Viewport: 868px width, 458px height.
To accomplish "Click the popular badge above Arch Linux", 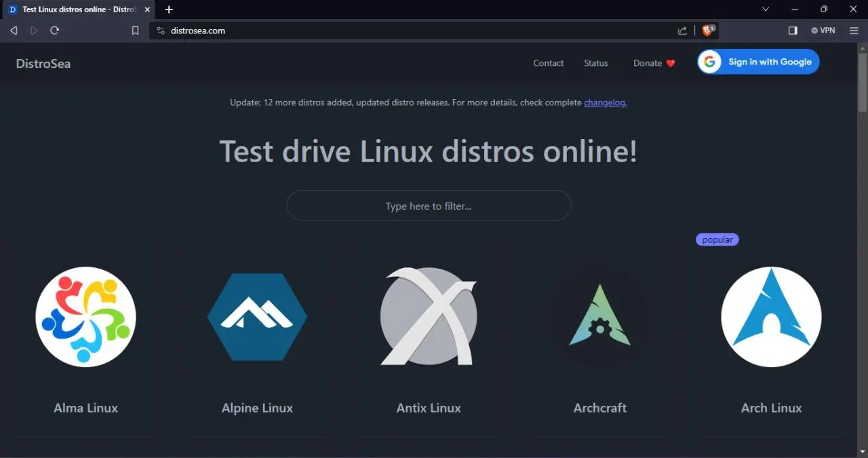I will [x=717, y=240].
